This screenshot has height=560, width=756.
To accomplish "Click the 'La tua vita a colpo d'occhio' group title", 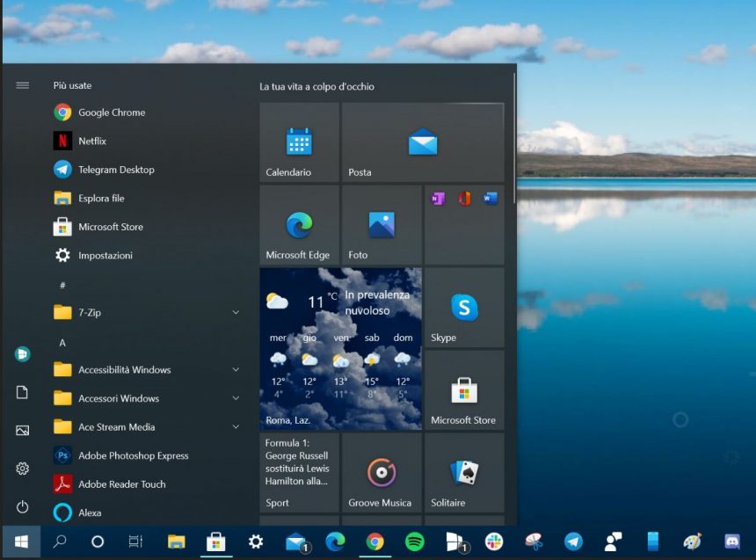I will coord(316,87).
